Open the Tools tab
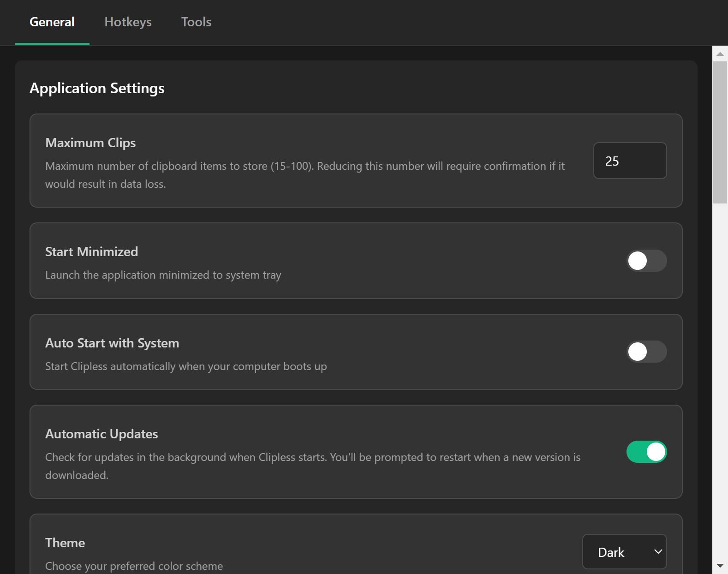The image size is (728, 574). [x=196, y=22]
